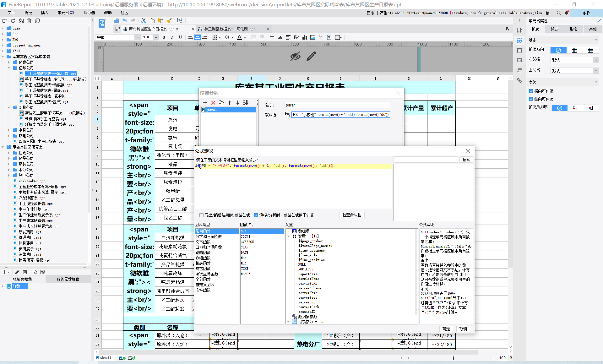Choose descending Z-A sort after expansion

coord(591,108)
